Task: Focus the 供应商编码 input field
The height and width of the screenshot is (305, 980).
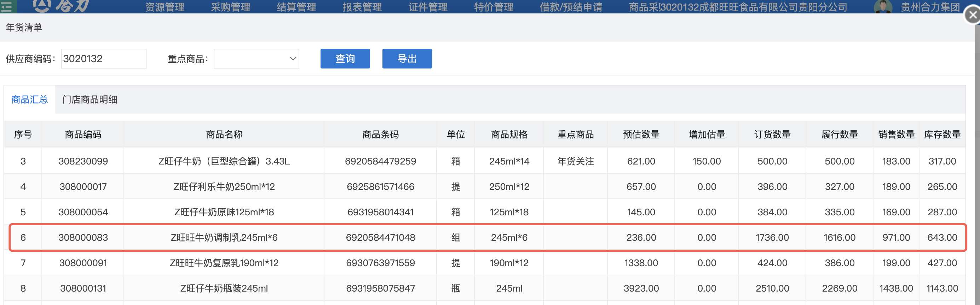Action: coord(103,59)
